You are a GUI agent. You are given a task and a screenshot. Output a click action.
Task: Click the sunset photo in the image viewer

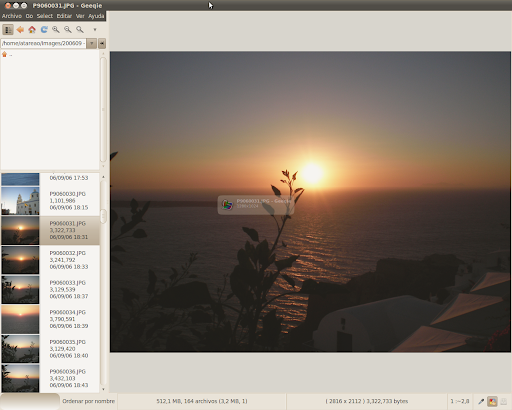click(x=310, y=202)
